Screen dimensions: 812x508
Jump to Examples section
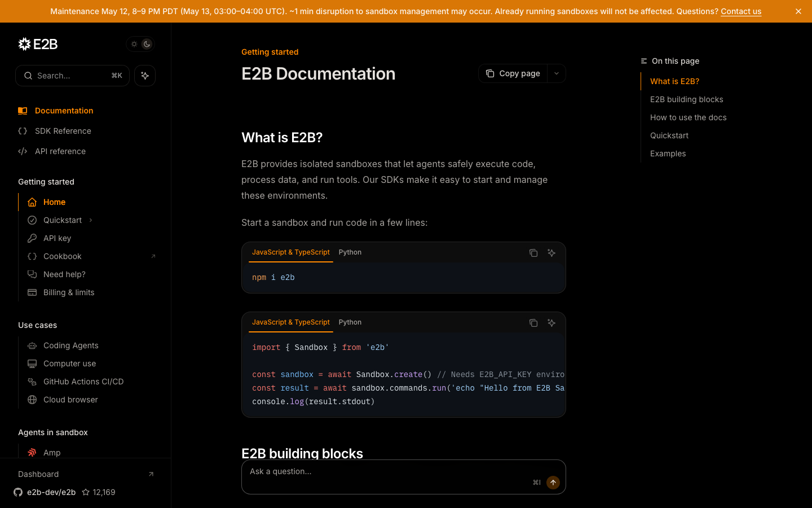(x=668, y=154)
